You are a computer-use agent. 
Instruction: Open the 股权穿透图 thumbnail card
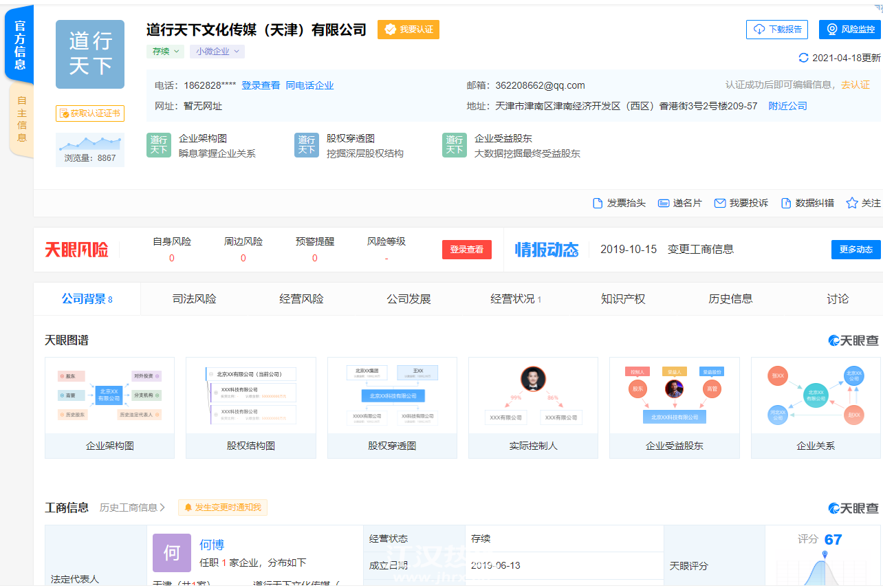tap(392, 408)
